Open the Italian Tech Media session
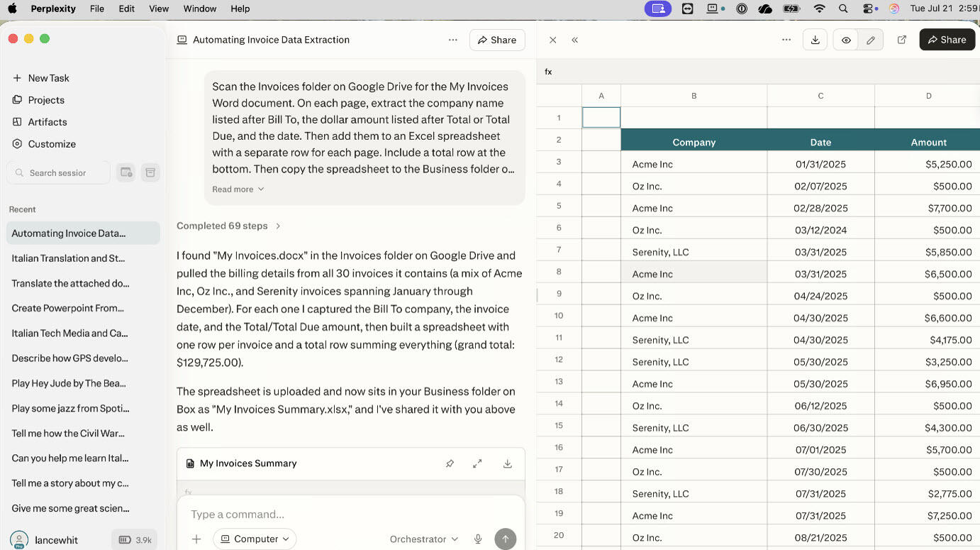This screenshot has width=980, height=550. (x=83, y=333)
